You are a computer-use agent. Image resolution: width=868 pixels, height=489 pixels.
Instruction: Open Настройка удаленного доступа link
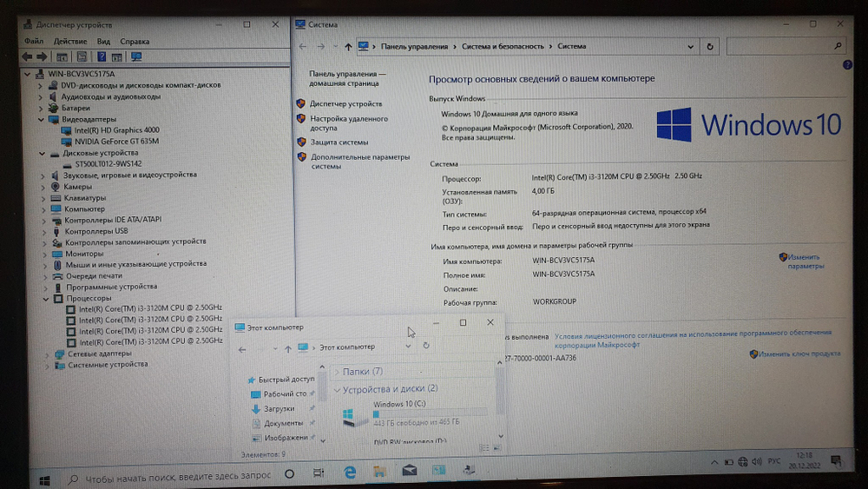349,123
